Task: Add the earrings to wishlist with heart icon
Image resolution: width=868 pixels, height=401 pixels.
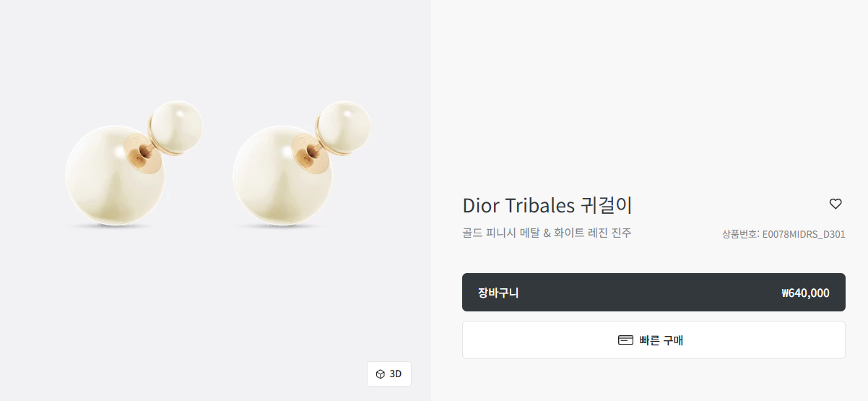Action: click(x=836, y=204)
